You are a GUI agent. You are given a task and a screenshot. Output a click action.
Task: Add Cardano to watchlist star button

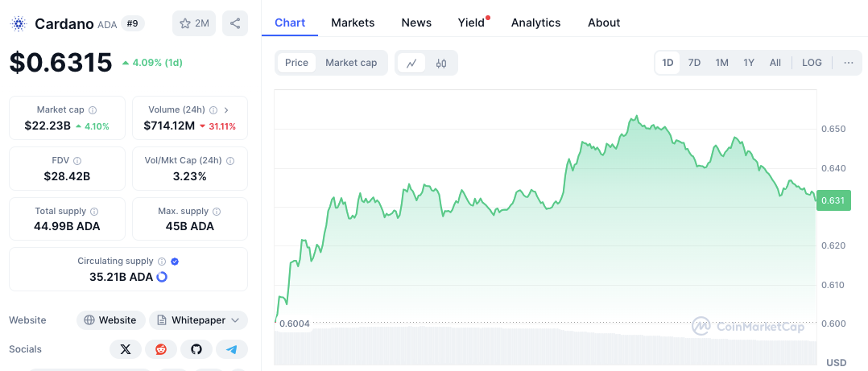(194, 23)
